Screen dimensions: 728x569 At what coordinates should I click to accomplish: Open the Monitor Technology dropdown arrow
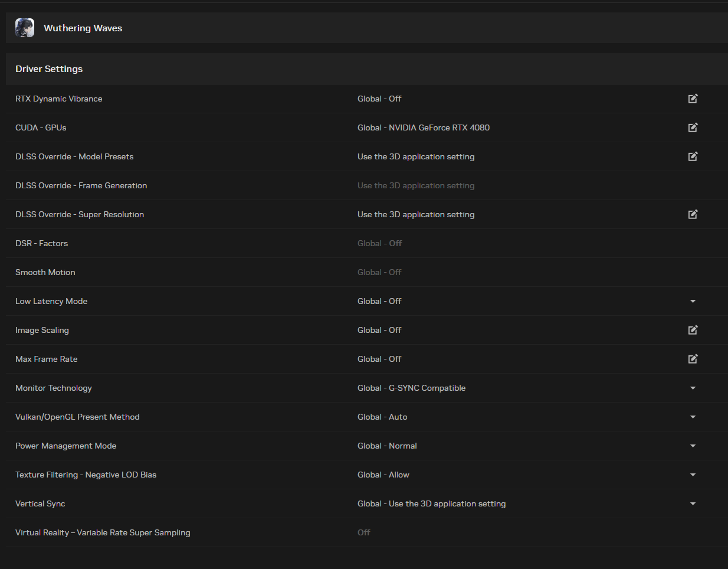click(x=693, y=388)
